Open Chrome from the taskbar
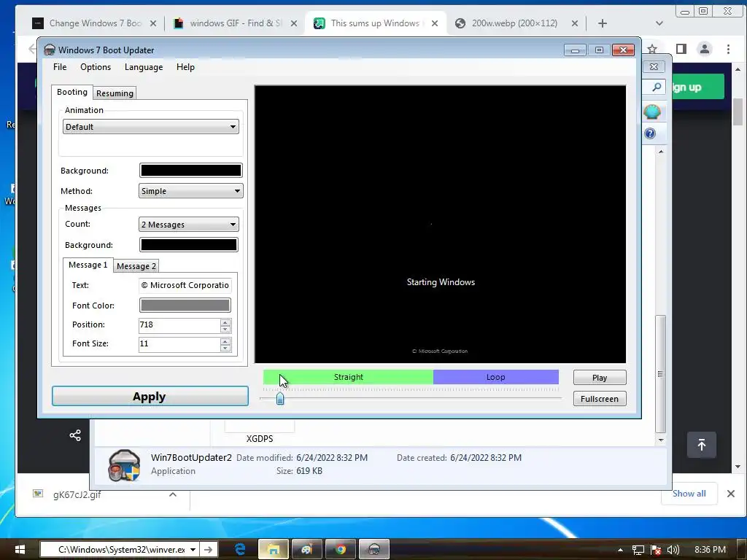 (340, 550)
